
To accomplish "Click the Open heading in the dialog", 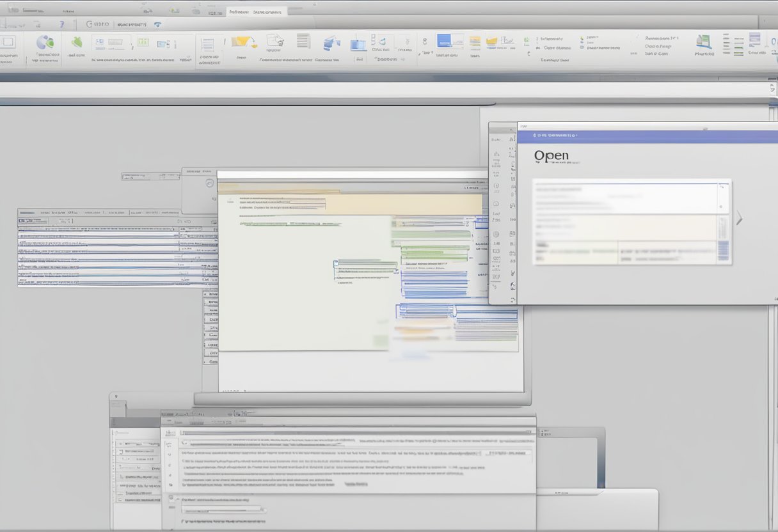I will [x=551, y=155].
